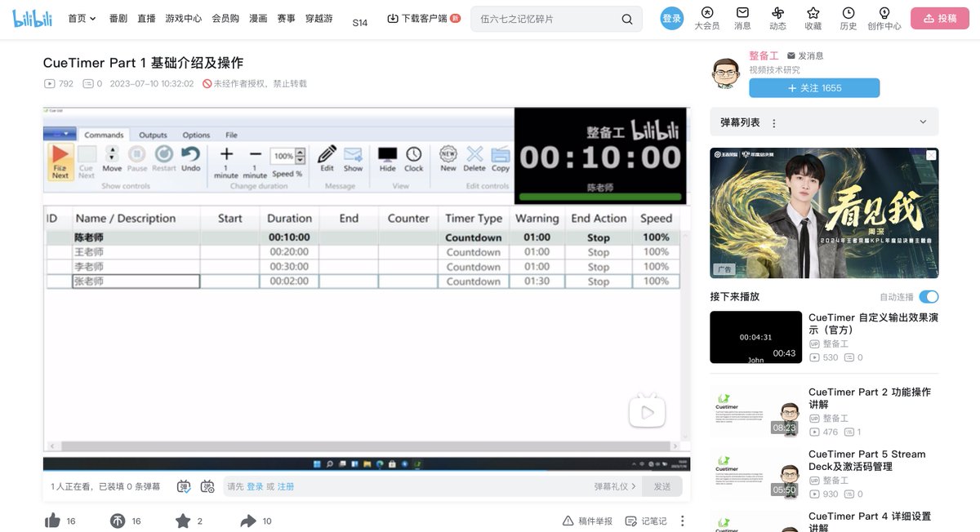This screenshot has width=980, height=532.
Task: Open the 弹幕列表 three-dot menu
Action: point(774,122)
